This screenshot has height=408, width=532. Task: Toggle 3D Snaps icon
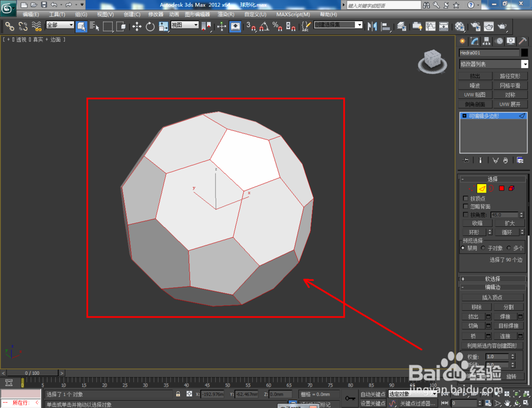coord(251,26)
